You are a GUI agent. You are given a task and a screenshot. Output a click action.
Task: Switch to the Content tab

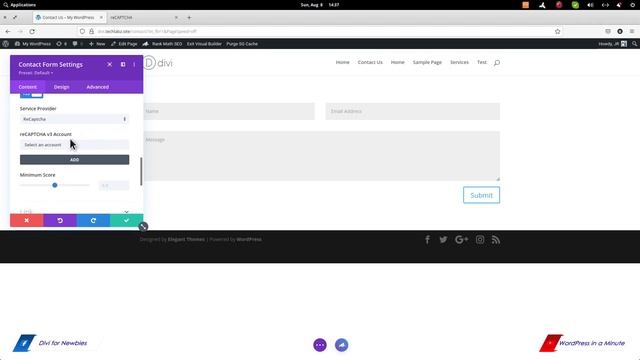coord(27,87)
